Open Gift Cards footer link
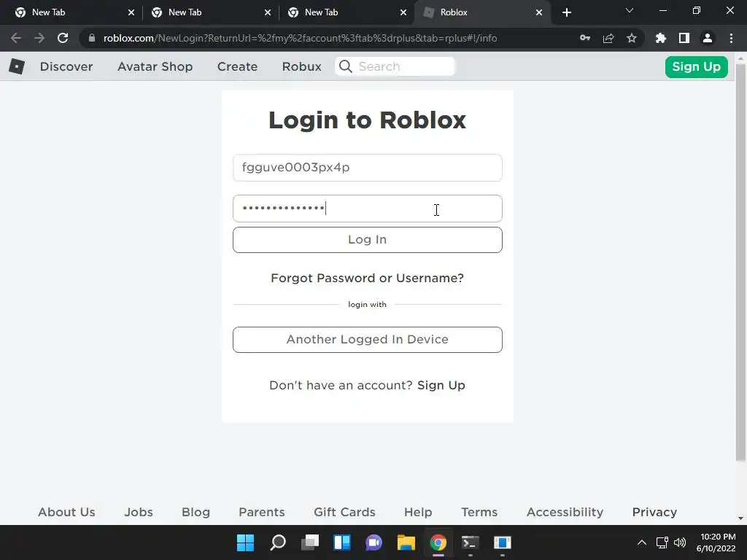Screen dimensions: 747x560 [x=344, y=512]
